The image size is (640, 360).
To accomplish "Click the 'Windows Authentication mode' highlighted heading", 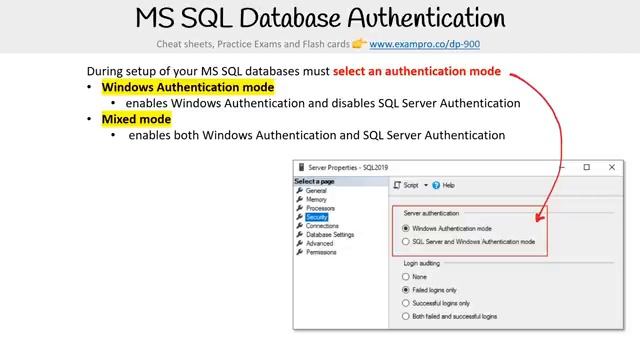I will coord(188,87).
